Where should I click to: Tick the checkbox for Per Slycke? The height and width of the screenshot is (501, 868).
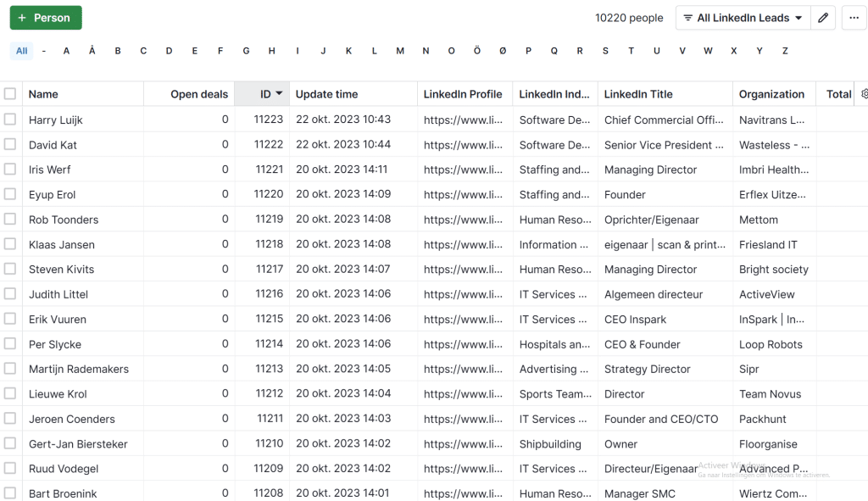[x=10, y=344]
